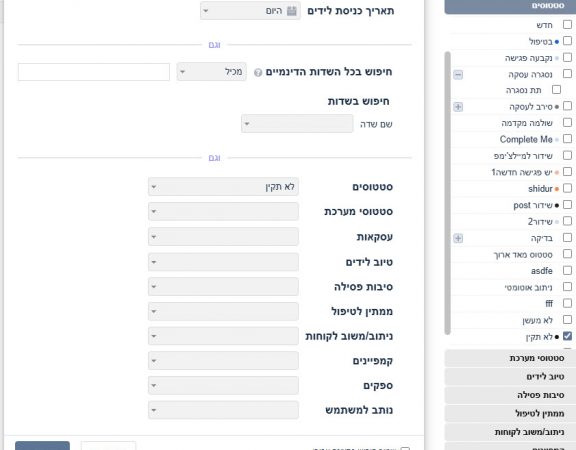
Task: Click the help question mark icon near dynamic fields search
Action: (x=258, y=73)
